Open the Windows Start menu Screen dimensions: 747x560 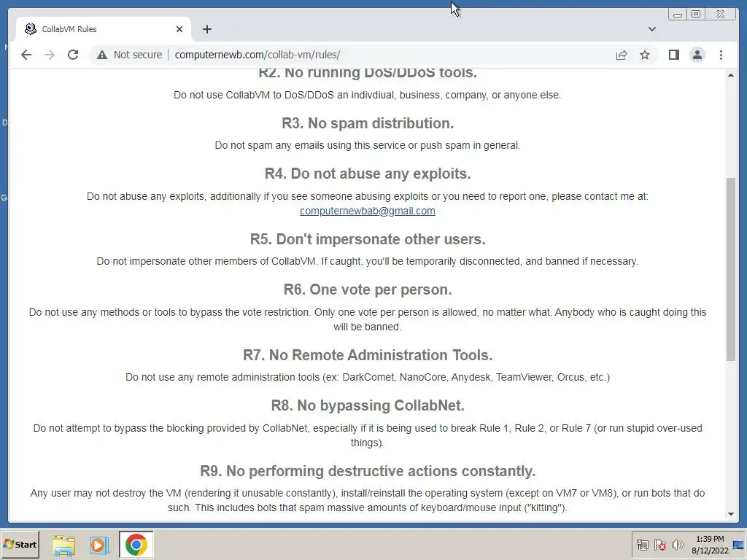20,544
